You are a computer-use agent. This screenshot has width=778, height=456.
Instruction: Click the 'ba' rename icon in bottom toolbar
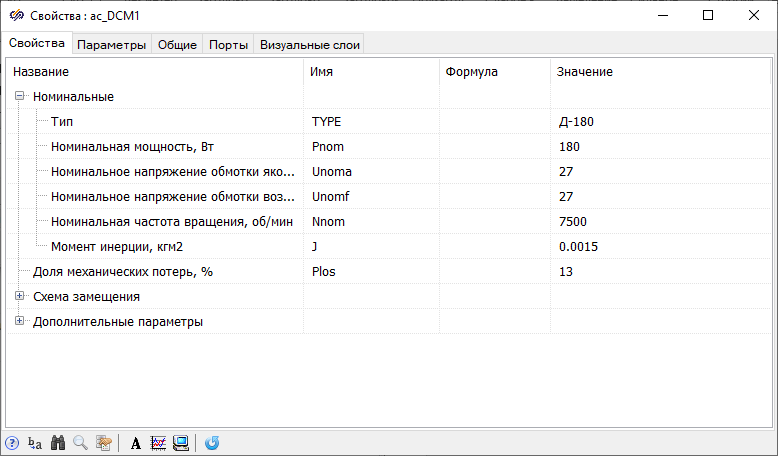point(35,443)
